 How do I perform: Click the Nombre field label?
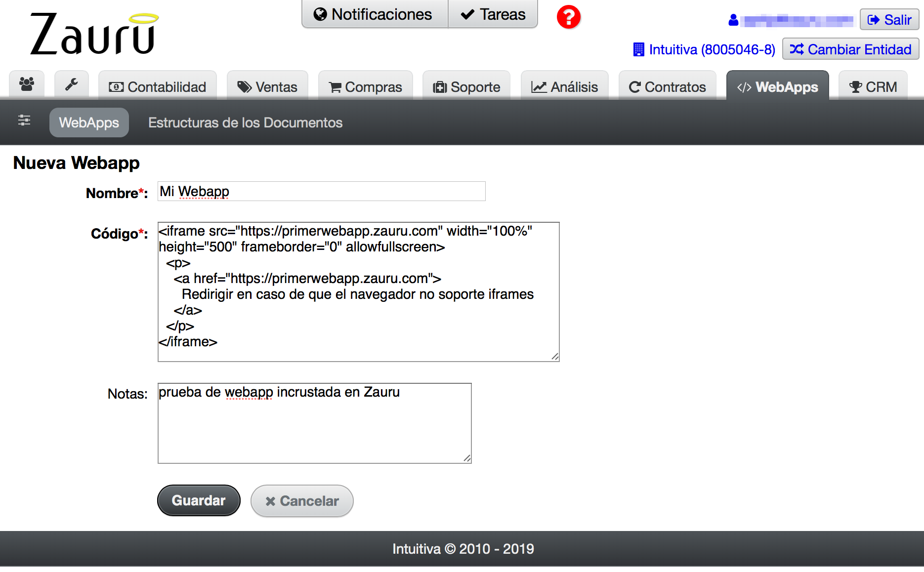pos(117,193)
